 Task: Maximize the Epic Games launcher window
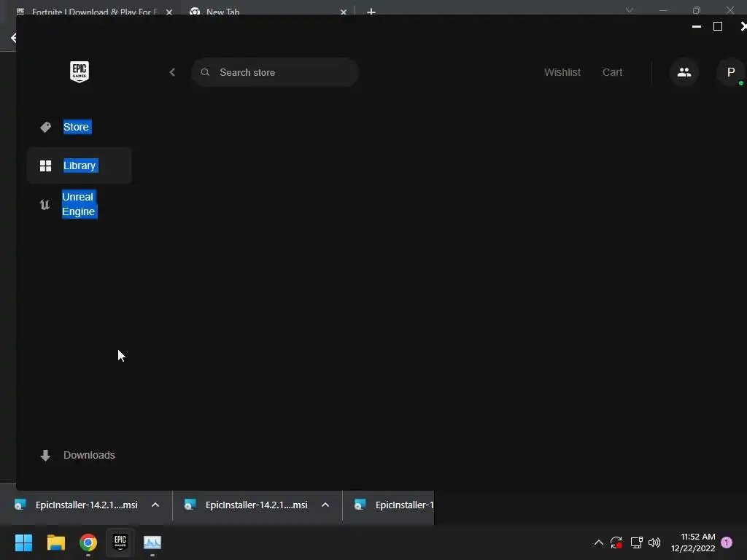click(x=718, y=27)
